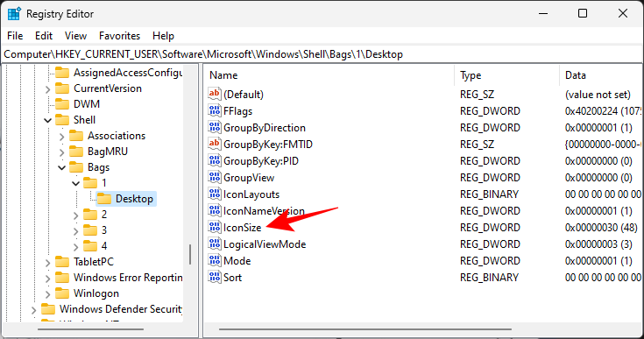Click the Windows Defender Security folder icon
Screen dimensions: 644x339
coord(48,309)
